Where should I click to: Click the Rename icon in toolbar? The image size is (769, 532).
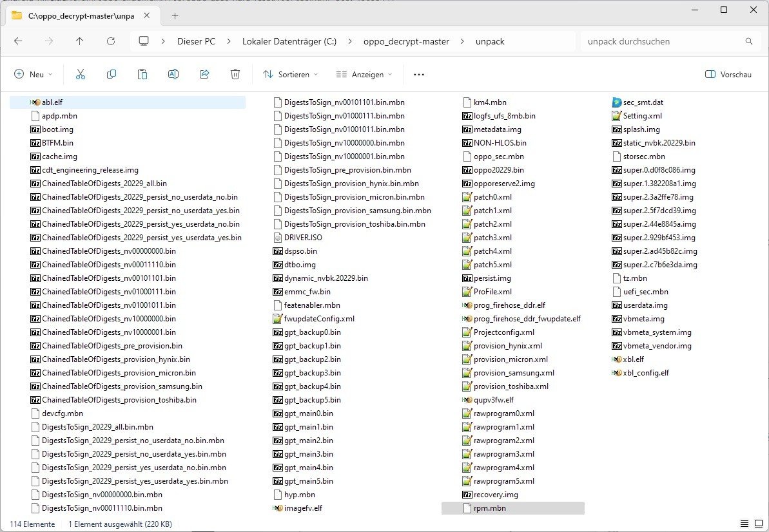(x=173, y=75)
